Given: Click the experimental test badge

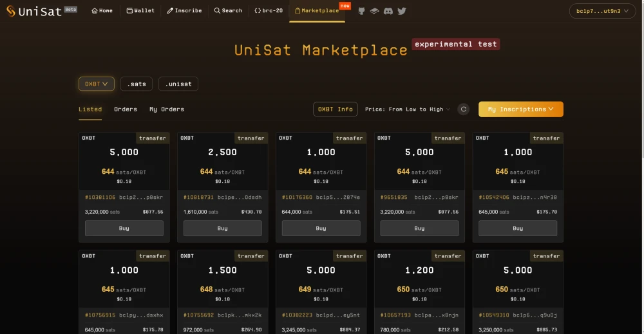Looking at the screenshot, I should point(456,44).
